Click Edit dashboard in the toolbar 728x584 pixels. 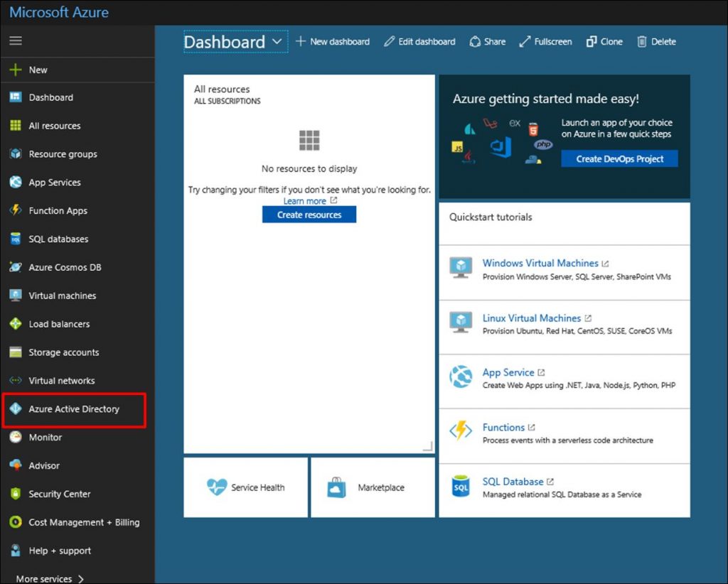point(419,41)
